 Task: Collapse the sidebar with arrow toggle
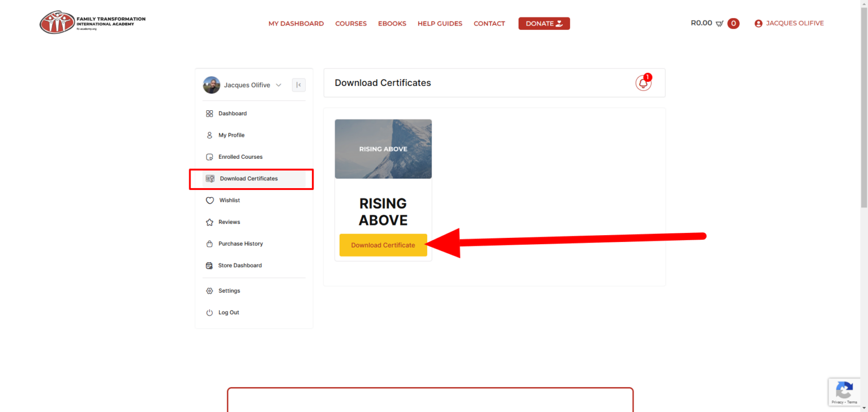tap(298, 85)
